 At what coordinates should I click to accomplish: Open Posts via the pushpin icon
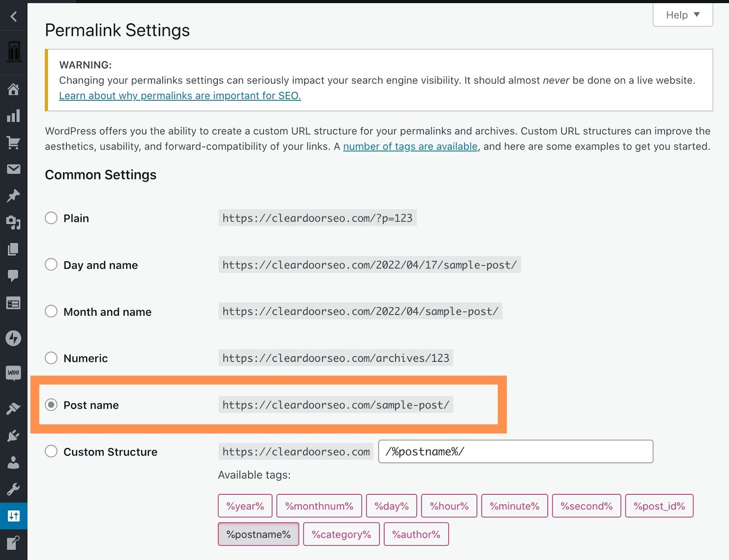14,196
